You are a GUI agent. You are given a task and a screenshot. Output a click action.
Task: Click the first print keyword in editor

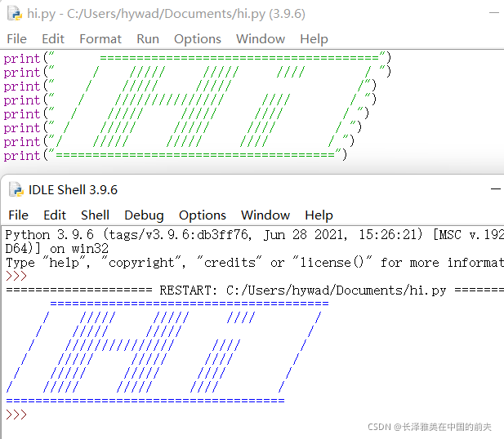pos(22,59)
